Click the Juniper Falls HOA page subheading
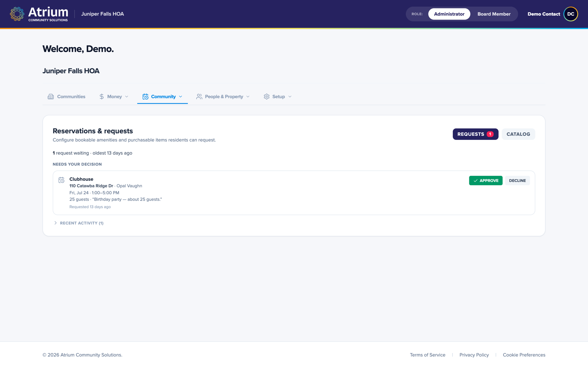588x368 pixels. pos(71,71)
